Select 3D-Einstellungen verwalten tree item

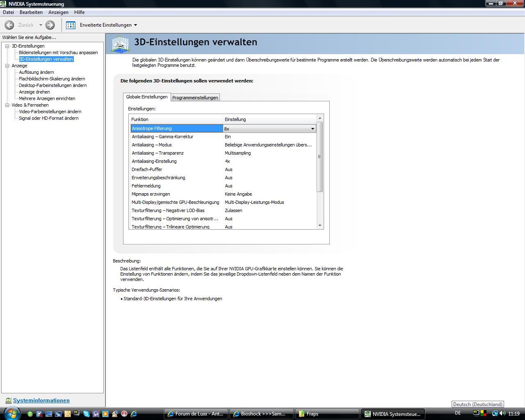tap(46, 59)
